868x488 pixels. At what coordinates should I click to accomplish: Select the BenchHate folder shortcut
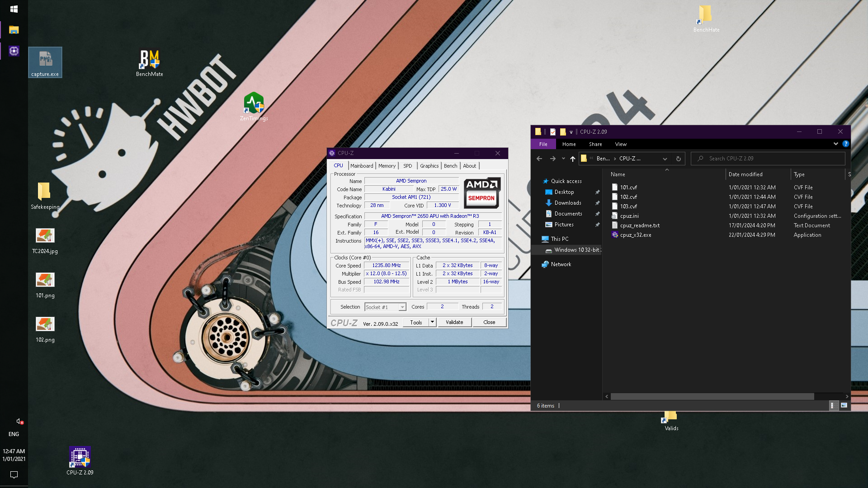pos(706,19)
